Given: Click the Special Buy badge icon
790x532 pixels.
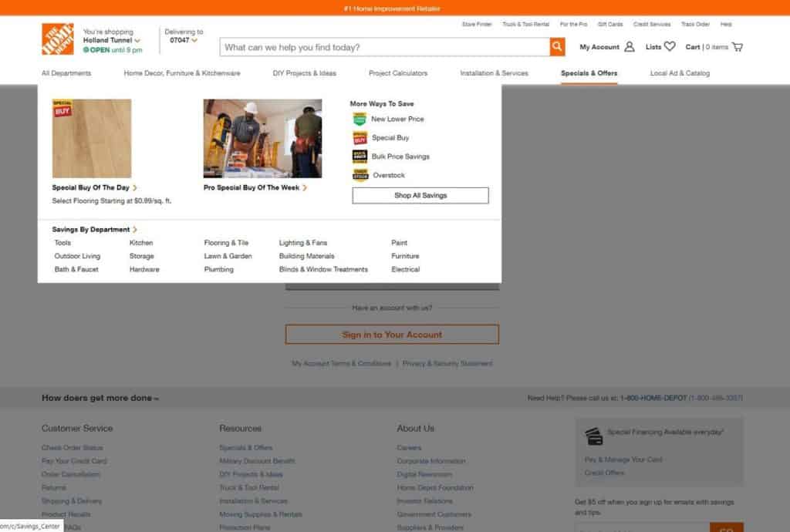Looking at the screenshot, I should [360, 138].
